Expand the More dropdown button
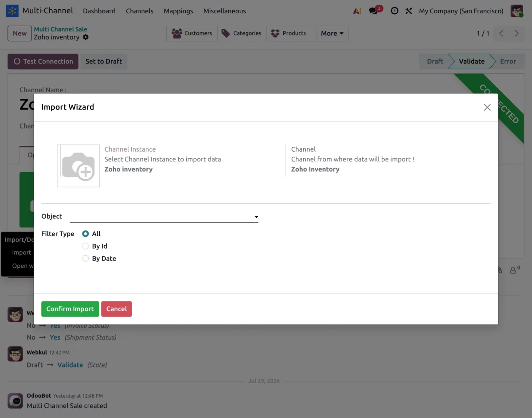Viewport: 532px width, 418px height. click(x=332, y=33)
